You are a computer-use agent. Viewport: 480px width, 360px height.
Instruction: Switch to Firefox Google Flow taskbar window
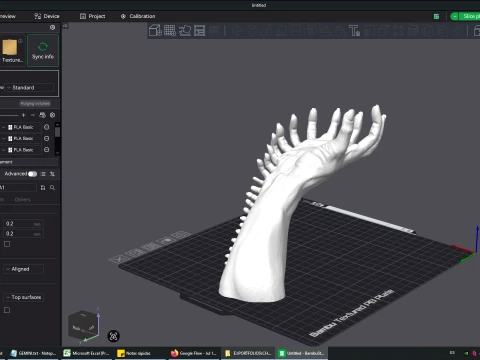194,353
